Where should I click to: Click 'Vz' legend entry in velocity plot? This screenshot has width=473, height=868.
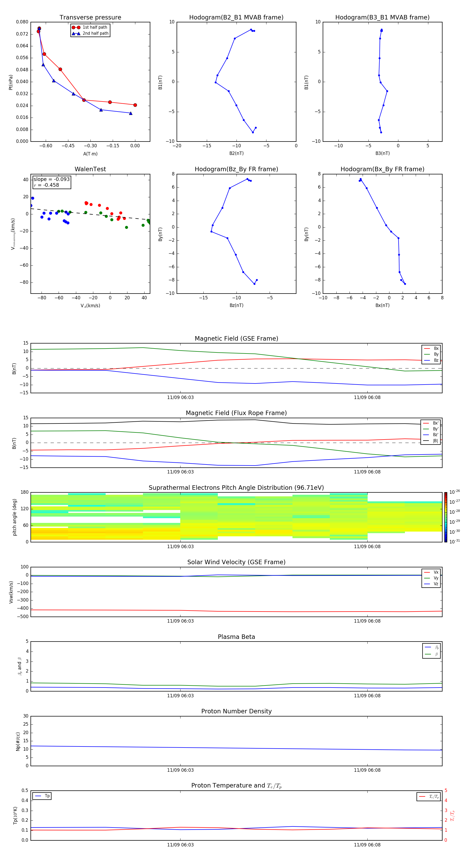[x=431, y=584]
